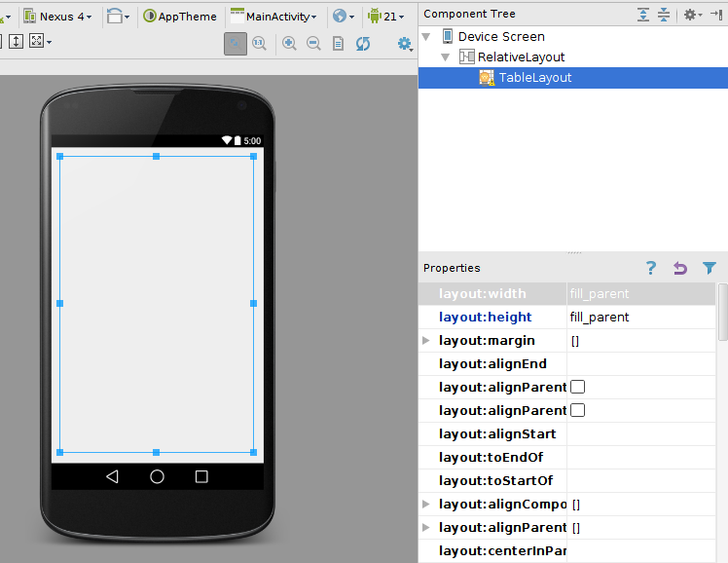Open the Android API 21 version dropdown

[385, 17]
